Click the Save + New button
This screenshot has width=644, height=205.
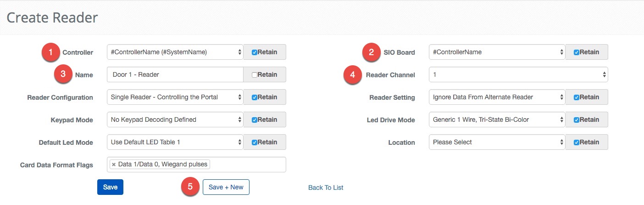pos(226,187)
